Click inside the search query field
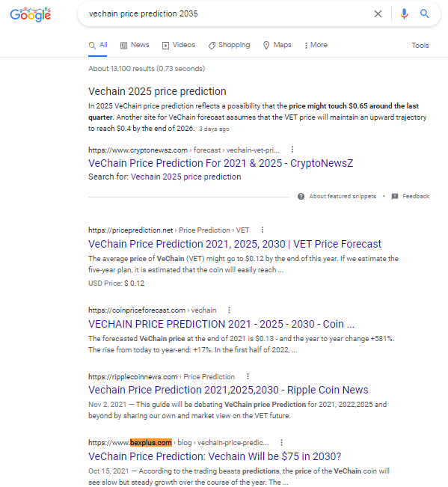The width and height of the screenshot is (448, 487). (x=227, y=13)
